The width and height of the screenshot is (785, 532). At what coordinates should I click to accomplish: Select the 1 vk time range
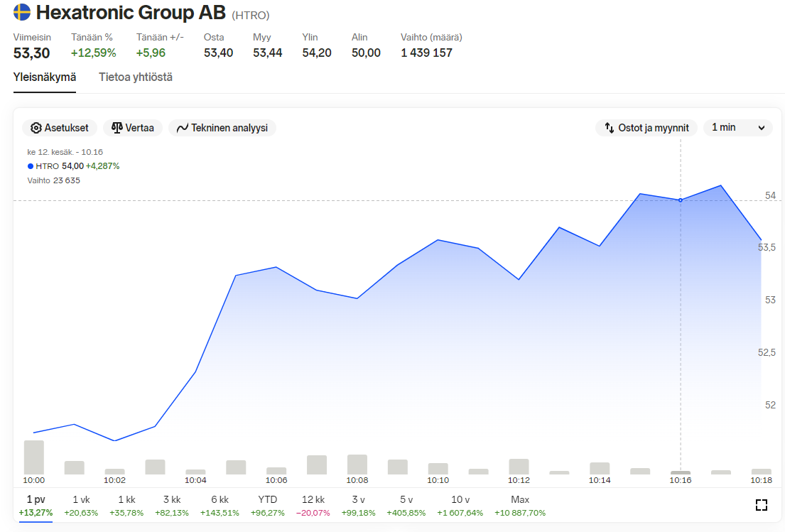coord(81,506)
